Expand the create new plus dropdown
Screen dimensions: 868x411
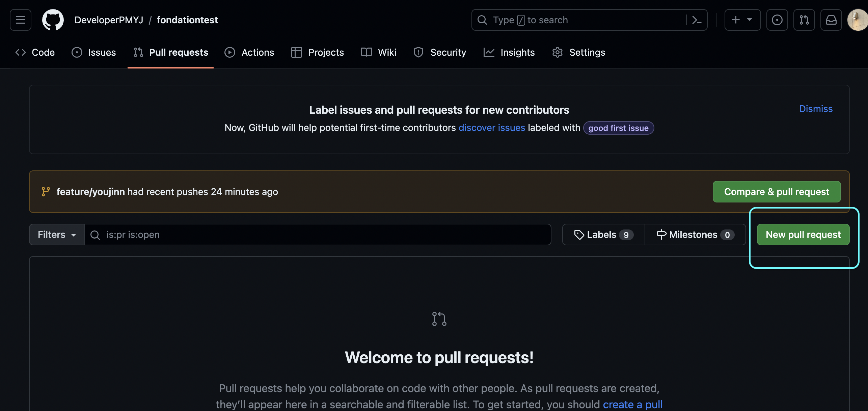pyautogui.click(x=742, y=20)
